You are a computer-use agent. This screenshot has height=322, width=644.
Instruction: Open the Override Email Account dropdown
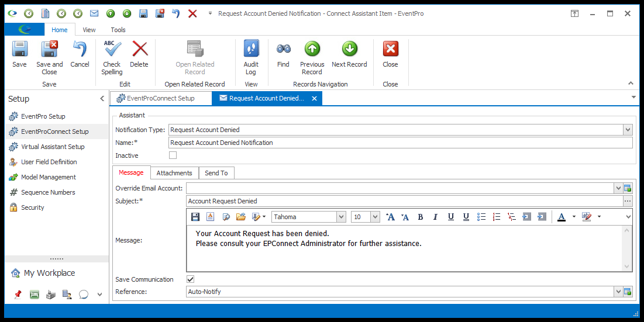pyautogui.click(x=618, y=188)
